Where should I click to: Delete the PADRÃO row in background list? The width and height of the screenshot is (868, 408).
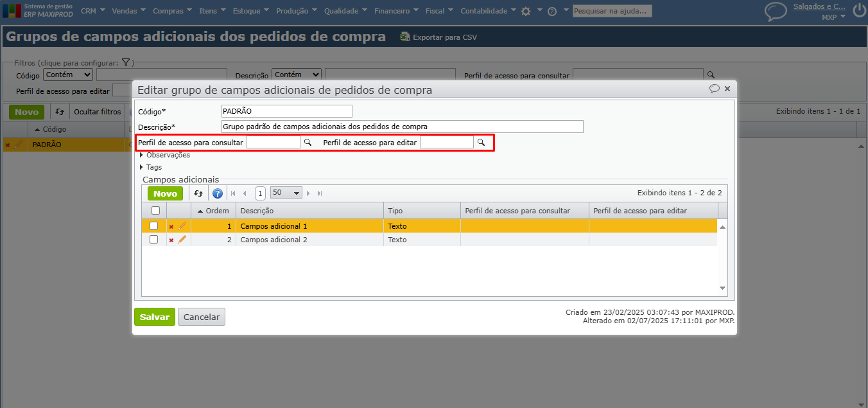coord(8,145)
